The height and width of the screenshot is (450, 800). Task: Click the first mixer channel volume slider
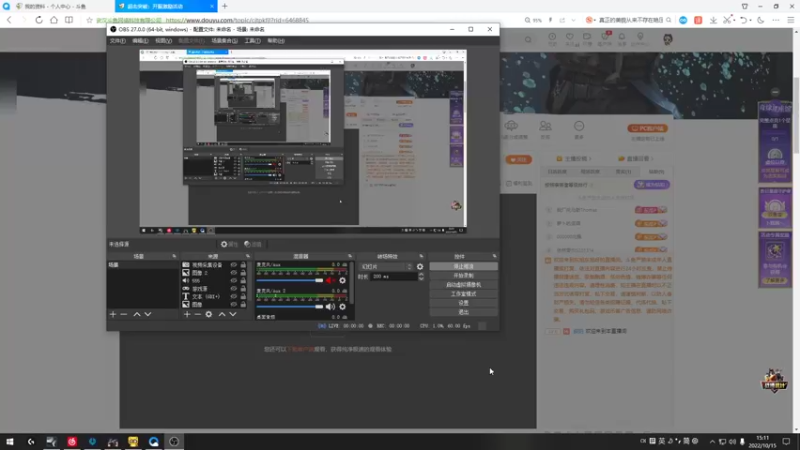click(289, 280)
